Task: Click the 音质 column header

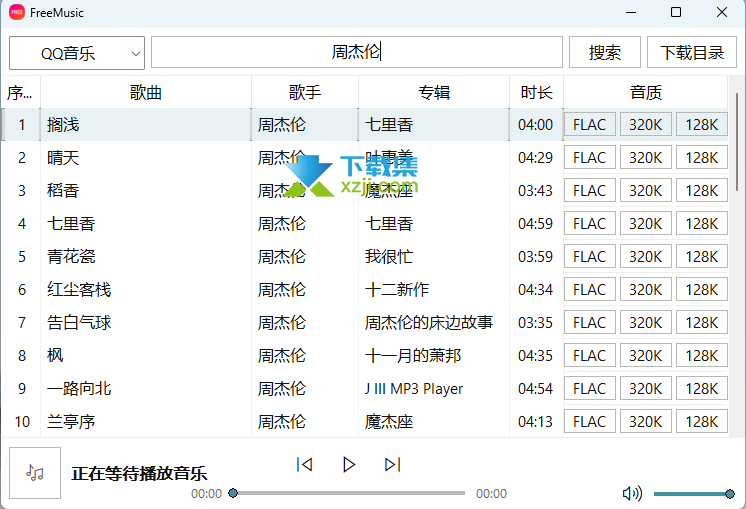Action: 646,92
